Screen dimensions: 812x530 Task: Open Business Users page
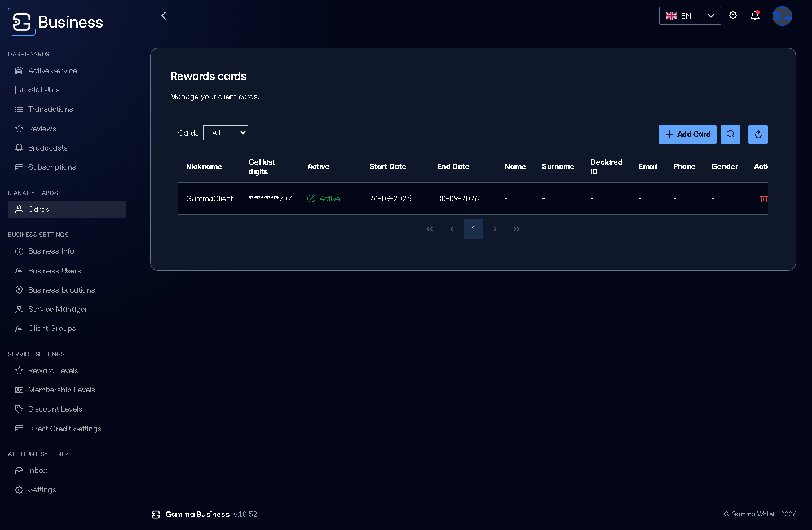(67, 271)
